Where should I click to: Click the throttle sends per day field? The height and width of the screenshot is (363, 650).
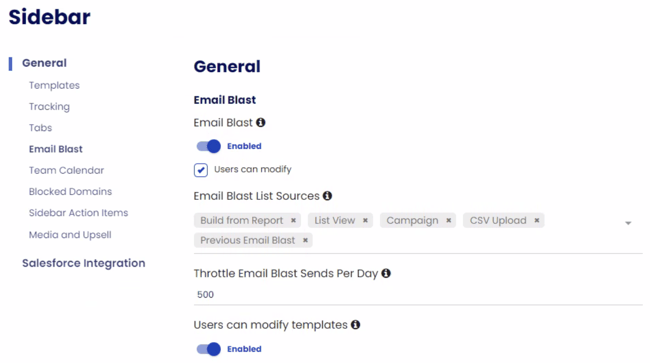(x=418, y=295)
